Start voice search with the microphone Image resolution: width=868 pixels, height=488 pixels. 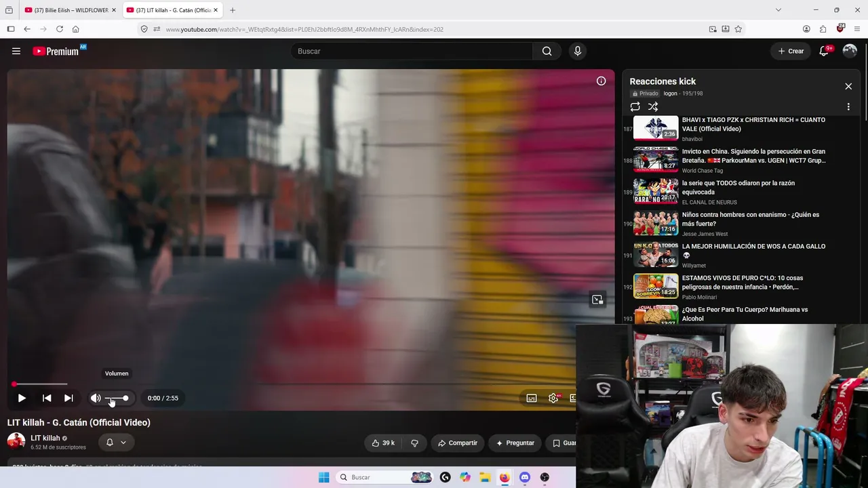[578, 51]
